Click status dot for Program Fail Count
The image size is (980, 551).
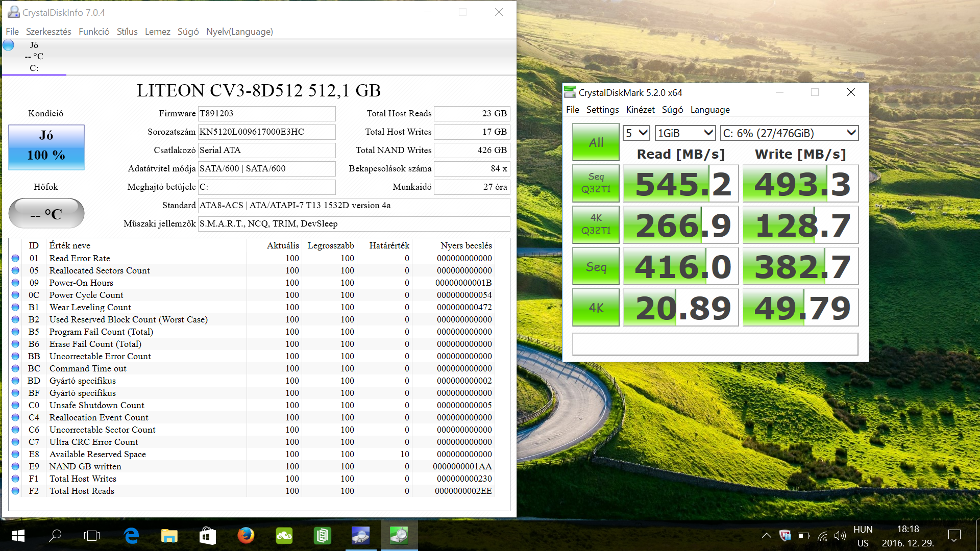click(x=15, y=332)
